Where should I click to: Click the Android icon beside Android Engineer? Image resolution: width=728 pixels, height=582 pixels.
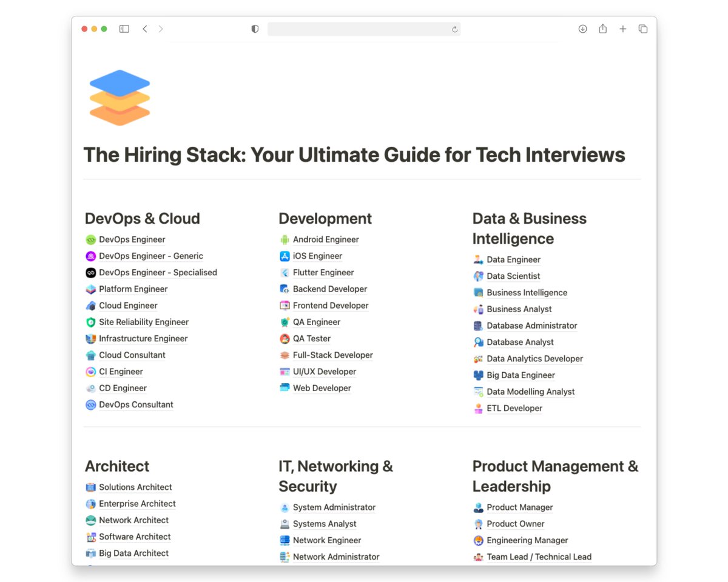[285, 239]
